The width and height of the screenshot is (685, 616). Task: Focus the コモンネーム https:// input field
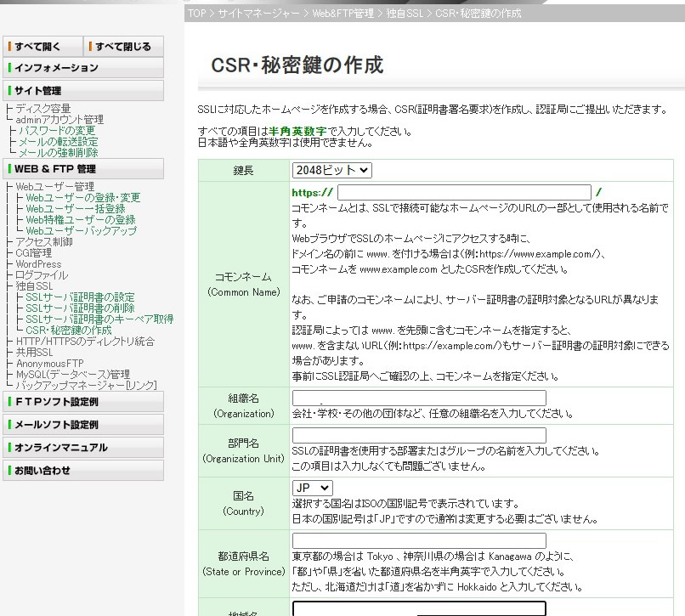click(x=464, y=192)
